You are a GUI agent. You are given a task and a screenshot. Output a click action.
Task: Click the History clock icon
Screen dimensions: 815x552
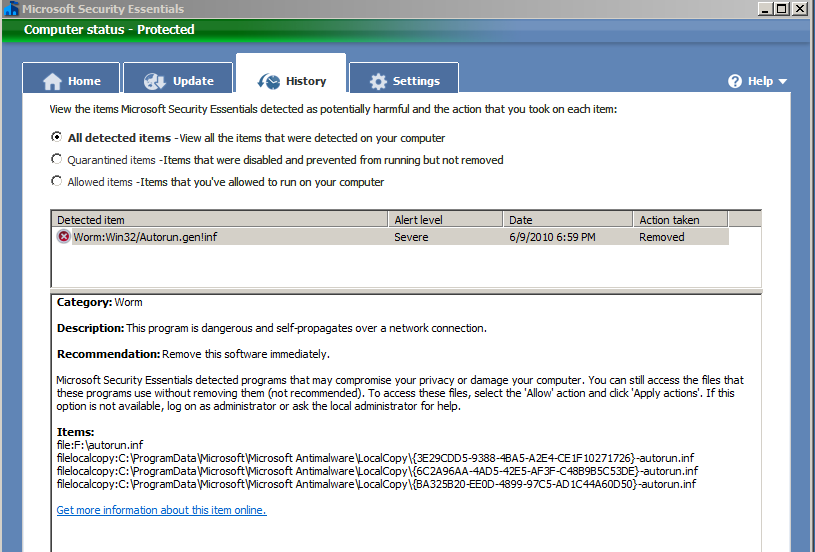pos(269,82)
